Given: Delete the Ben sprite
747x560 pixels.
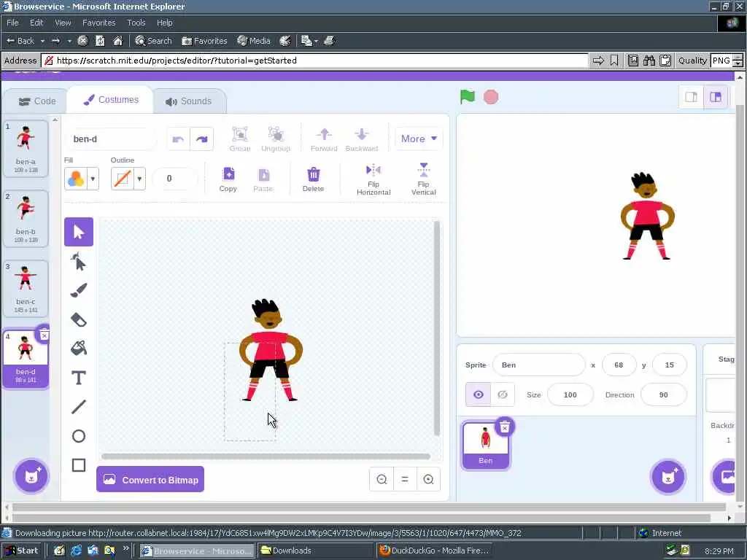Looking at the screenshot, I should coord(505,427).
